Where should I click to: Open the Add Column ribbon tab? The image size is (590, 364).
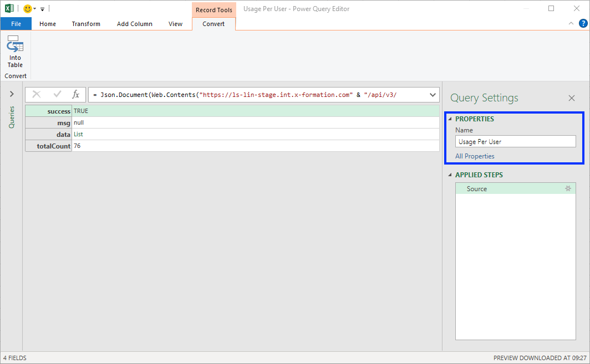pyautogui.click(x=134, y=24)
